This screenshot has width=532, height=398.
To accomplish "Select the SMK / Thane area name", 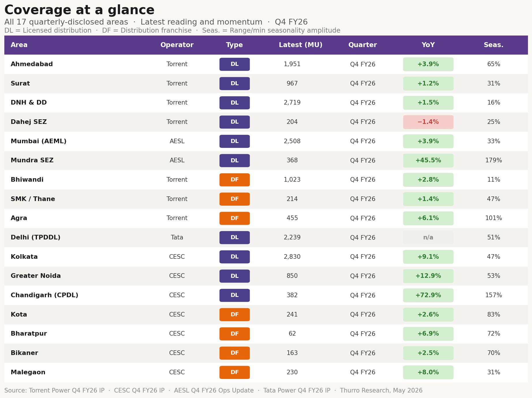I will (x=33, y=199).
